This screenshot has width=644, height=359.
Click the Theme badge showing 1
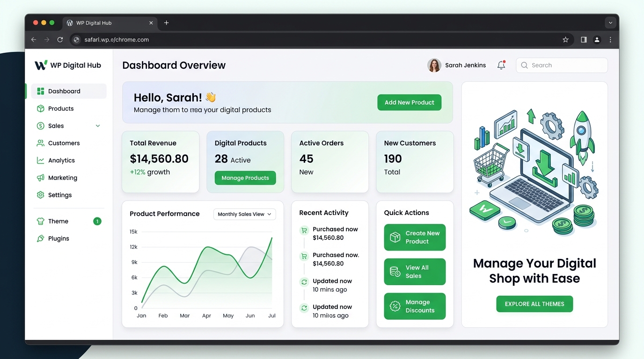click(x=97, y=221)
